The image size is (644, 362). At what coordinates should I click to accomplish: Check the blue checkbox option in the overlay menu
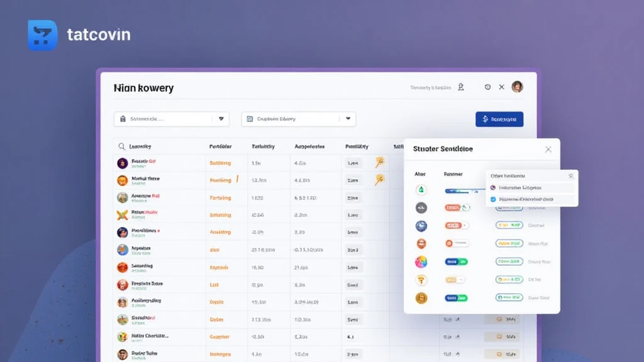(x=493, y=199)
